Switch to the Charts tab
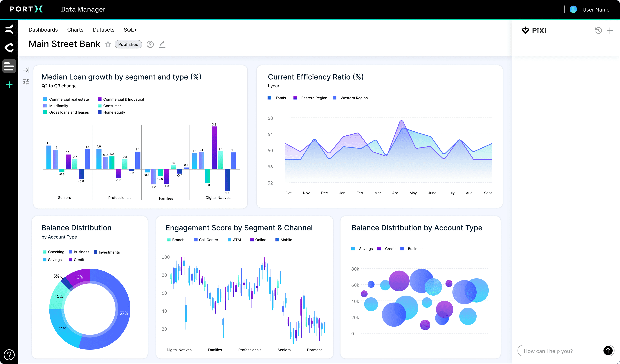Screen dimensions: 620x364 pos(75,30)
